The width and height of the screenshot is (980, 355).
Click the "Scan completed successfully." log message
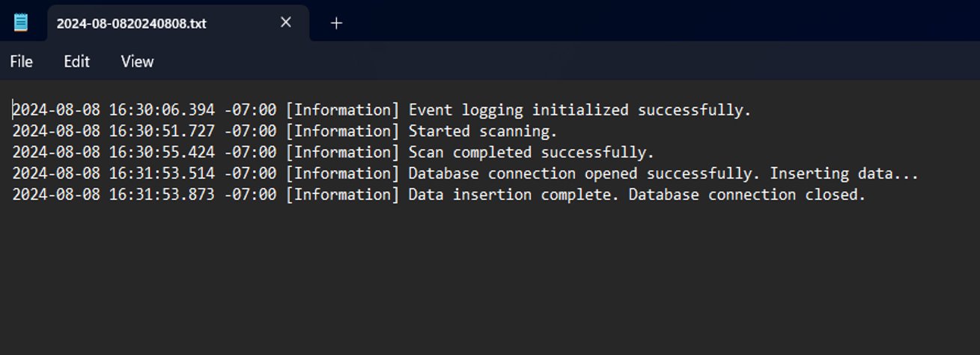click(531, 153)
